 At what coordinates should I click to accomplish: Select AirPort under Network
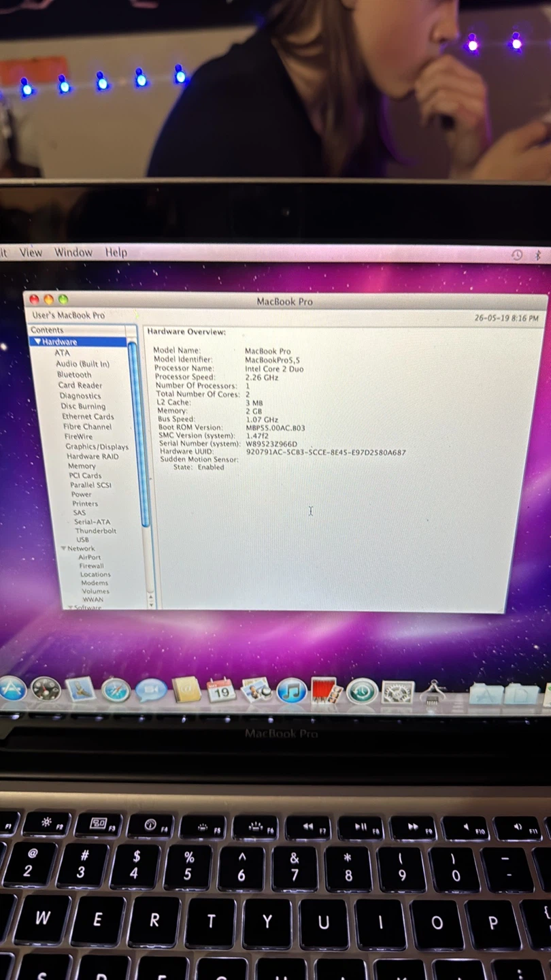click(89, 557)
